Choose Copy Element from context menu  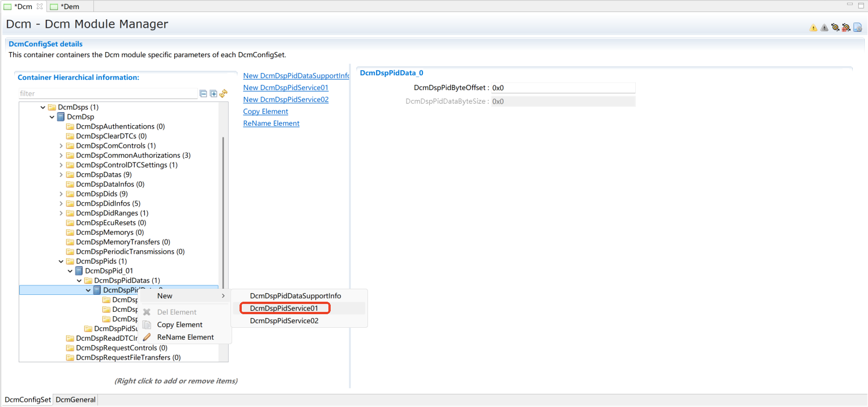click(179, 325)
